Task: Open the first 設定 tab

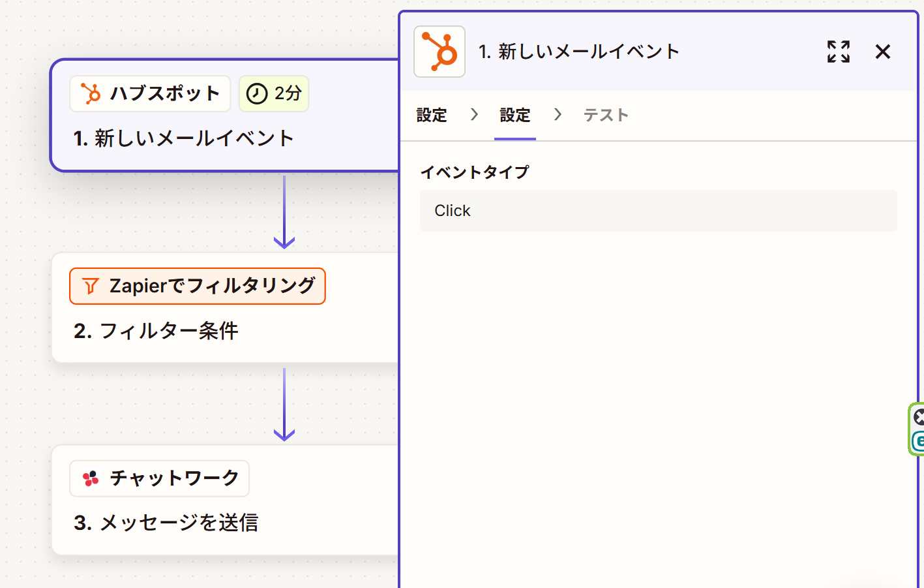Action: pos(432,116)
